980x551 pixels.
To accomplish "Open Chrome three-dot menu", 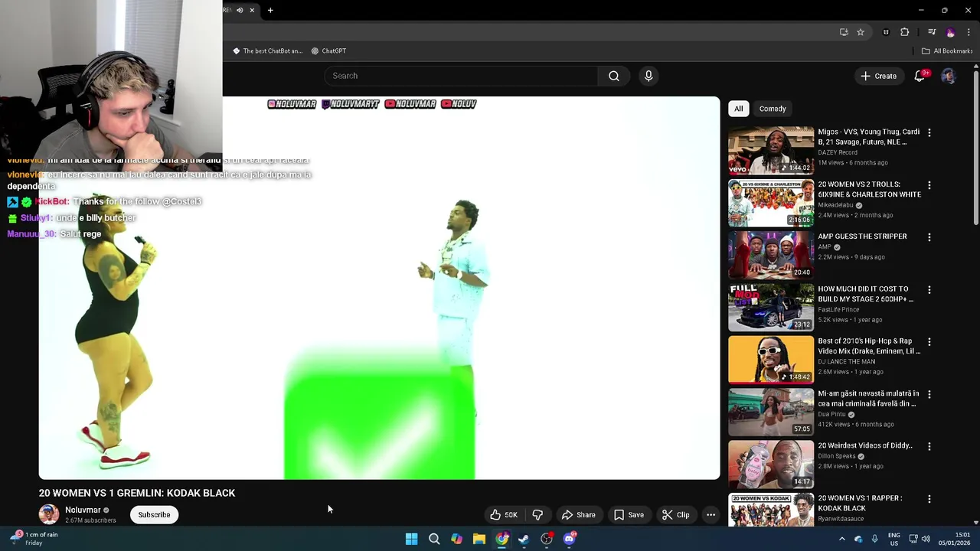I will coord(969,32).
